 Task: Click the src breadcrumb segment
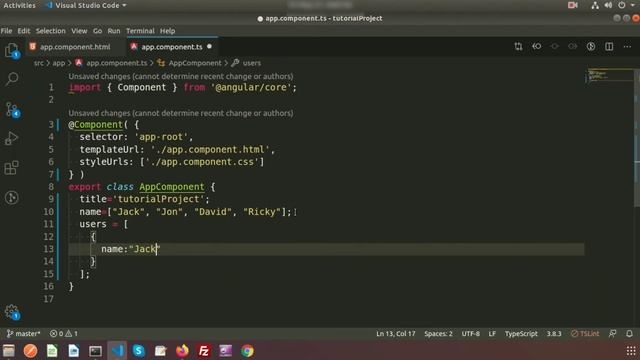[38, 63]
